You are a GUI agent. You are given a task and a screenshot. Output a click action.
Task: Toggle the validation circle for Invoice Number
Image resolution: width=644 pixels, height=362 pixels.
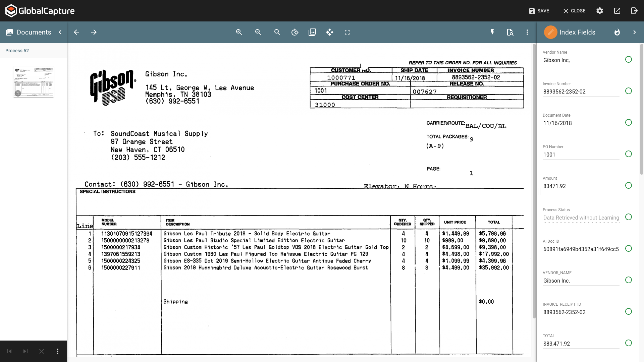[x=629, y=91]
